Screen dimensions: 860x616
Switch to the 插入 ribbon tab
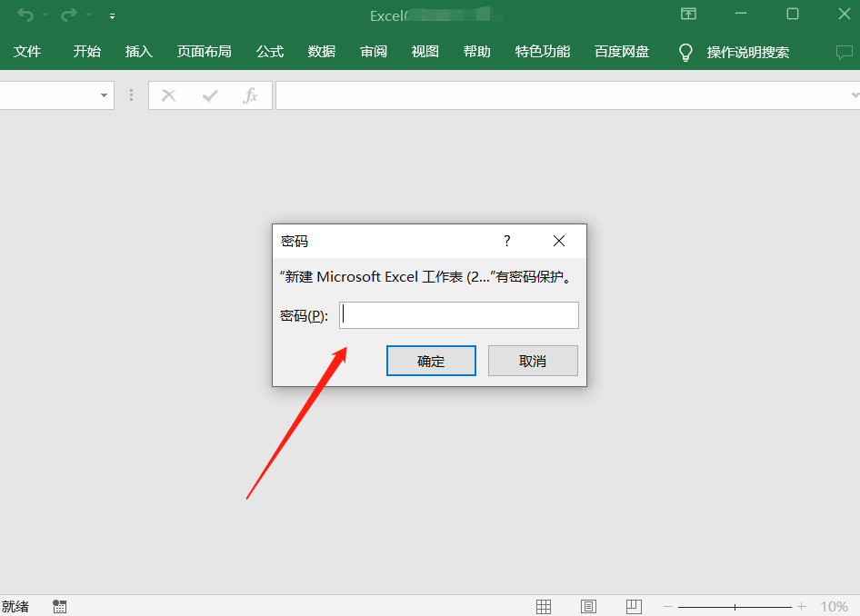(138, 52)
